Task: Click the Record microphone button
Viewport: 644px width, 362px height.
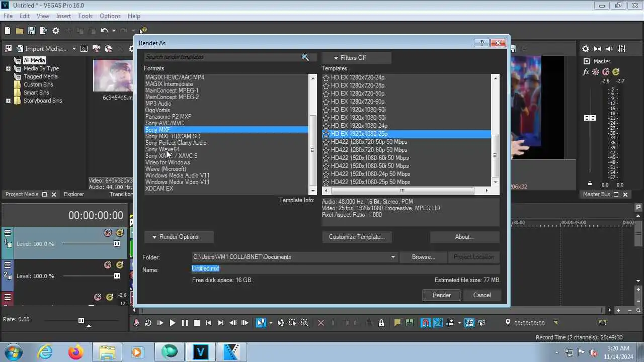Action: pos(136,323)
